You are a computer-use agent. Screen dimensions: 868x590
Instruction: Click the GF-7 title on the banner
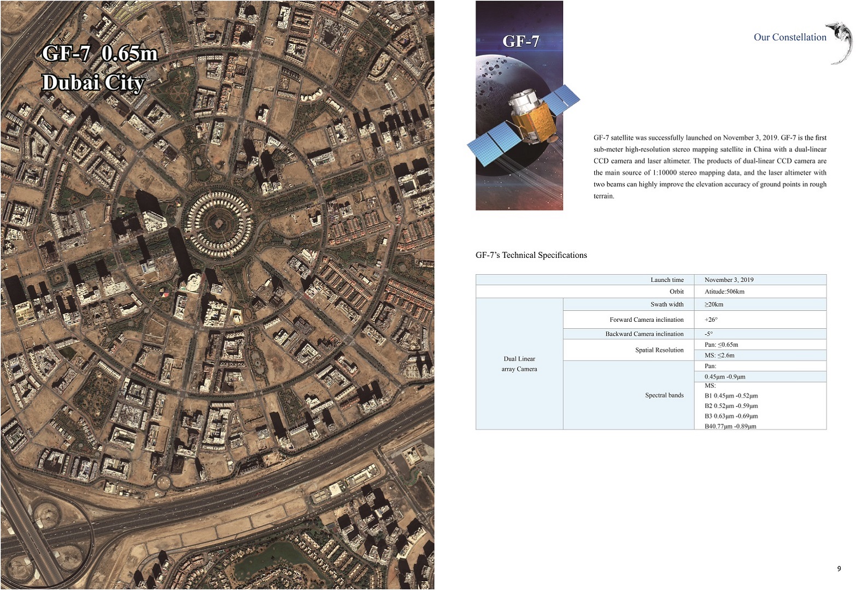(520, 42)
